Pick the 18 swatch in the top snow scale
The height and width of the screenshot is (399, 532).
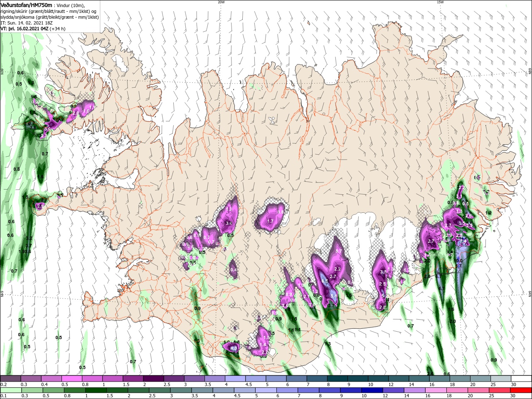pyautogui.click(x=460, y=379)
